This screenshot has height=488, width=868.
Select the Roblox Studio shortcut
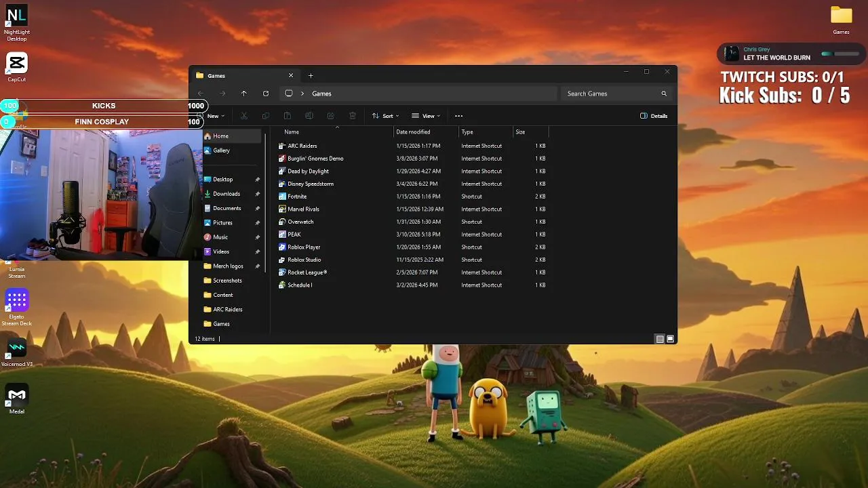point(300,260)
